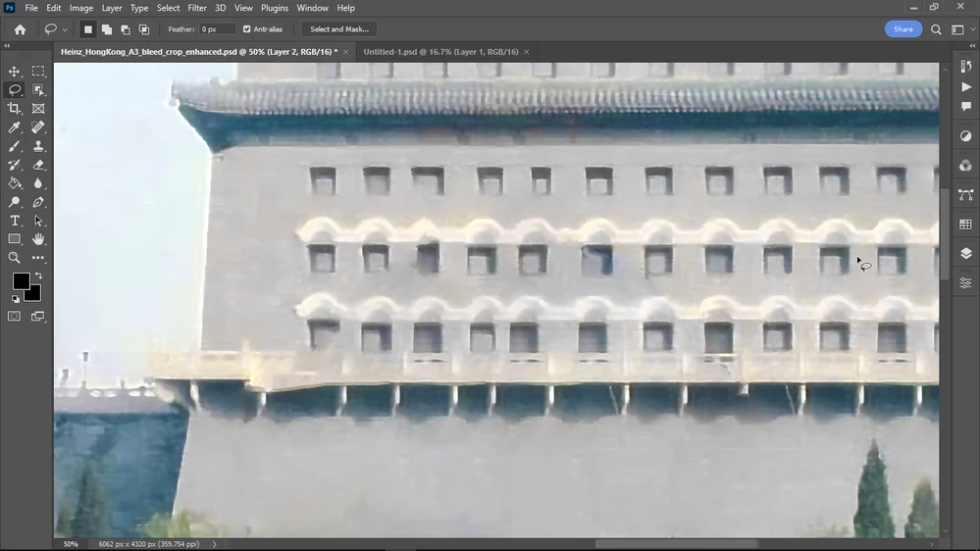Open the Edit Toolbar three-dots menu
Image resolution: width=980 pixels, height=551 pixels.
38,258
